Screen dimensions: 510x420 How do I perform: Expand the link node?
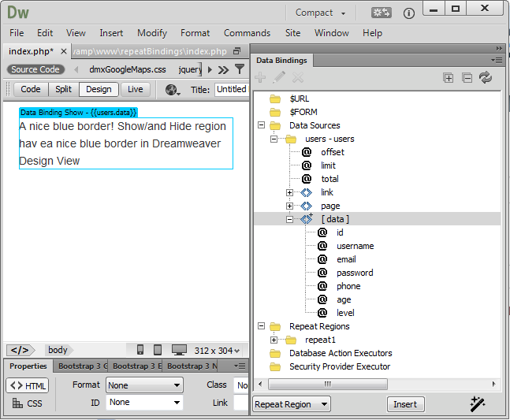(289, 193)
